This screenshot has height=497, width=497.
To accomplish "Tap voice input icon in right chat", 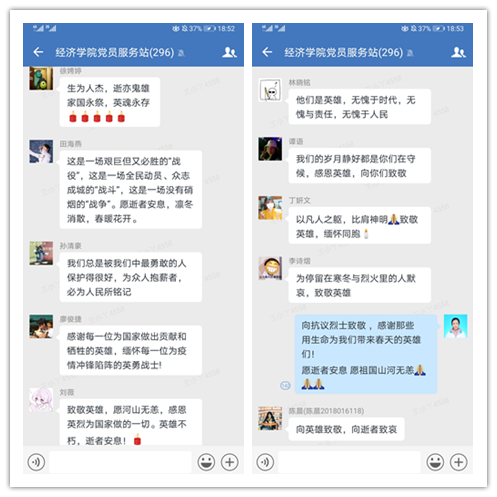I will click(265, 462).
